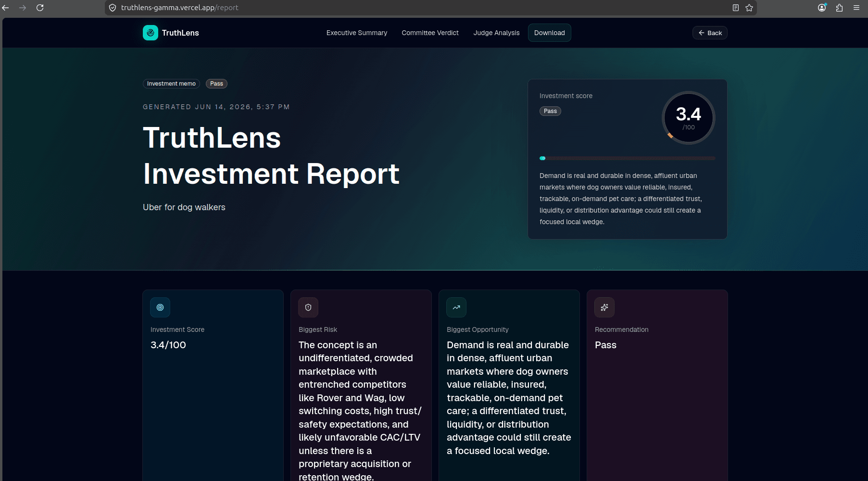Click the TruthLens Investment Report heading
The width and height of the screenshot is (868, 481).
pos(271,155)
